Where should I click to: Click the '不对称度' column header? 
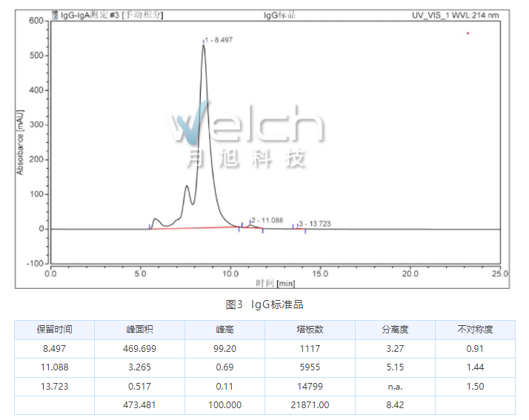(475, 329)
